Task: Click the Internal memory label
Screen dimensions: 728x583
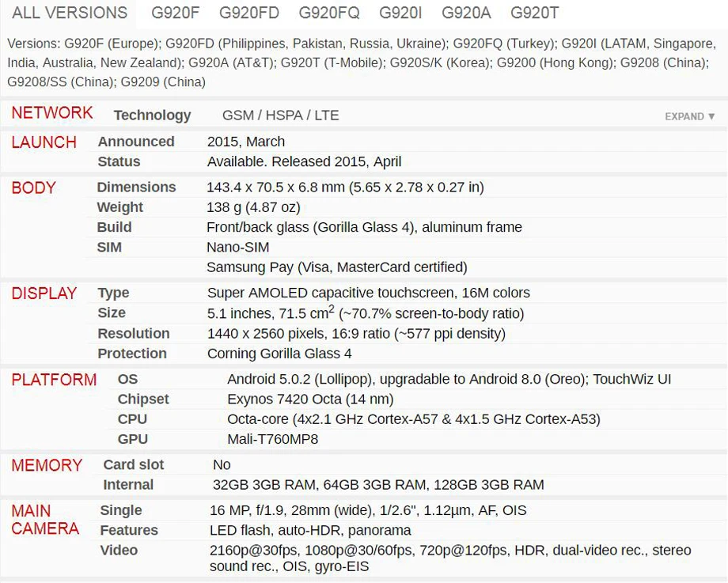Action: click(128, 485)
